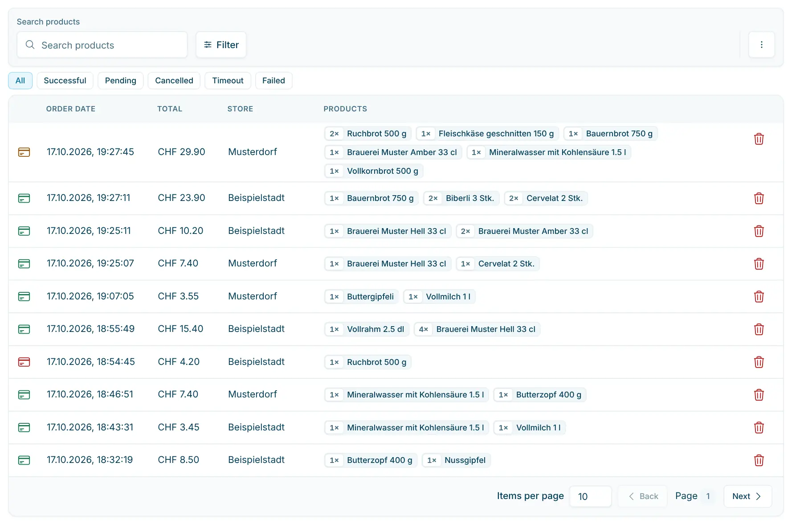The width and height of the screenshot is (800, 532).
Task: Click the green card icon for 19:27:11 order
Action: [24, 198]
